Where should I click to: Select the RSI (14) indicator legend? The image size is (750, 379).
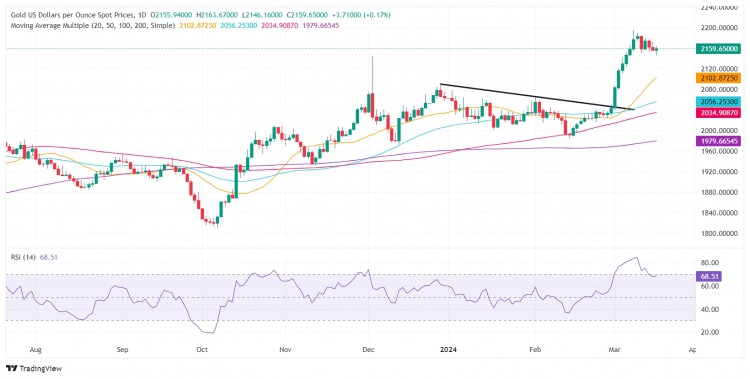point(22,257)
